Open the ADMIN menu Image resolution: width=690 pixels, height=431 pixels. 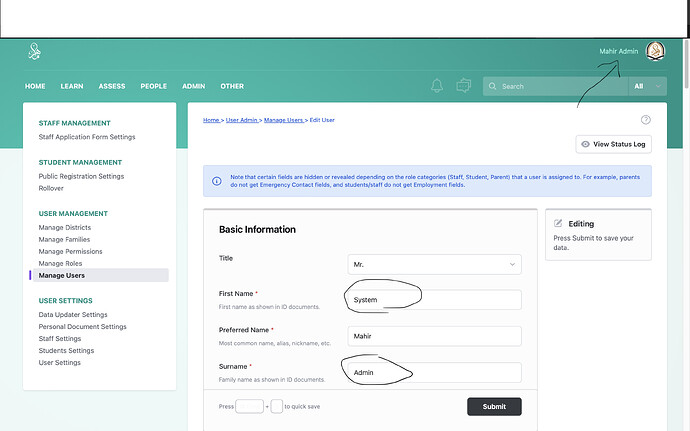(193, 87)
